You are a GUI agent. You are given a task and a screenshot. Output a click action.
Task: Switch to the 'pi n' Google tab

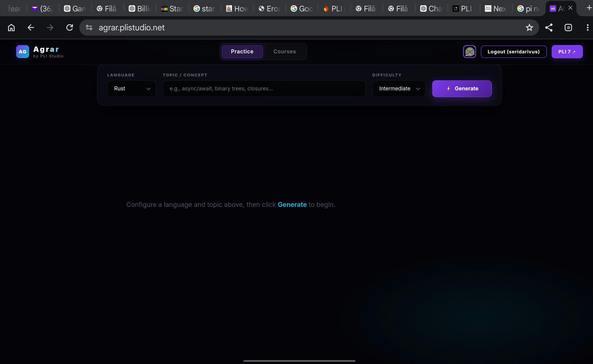(529, 9)
